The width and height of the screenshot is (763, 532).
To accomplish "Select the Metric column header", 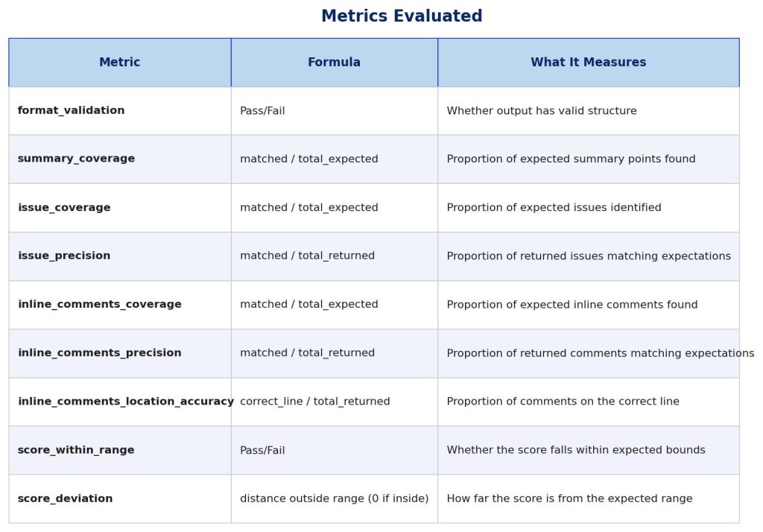I will (119, 63).
